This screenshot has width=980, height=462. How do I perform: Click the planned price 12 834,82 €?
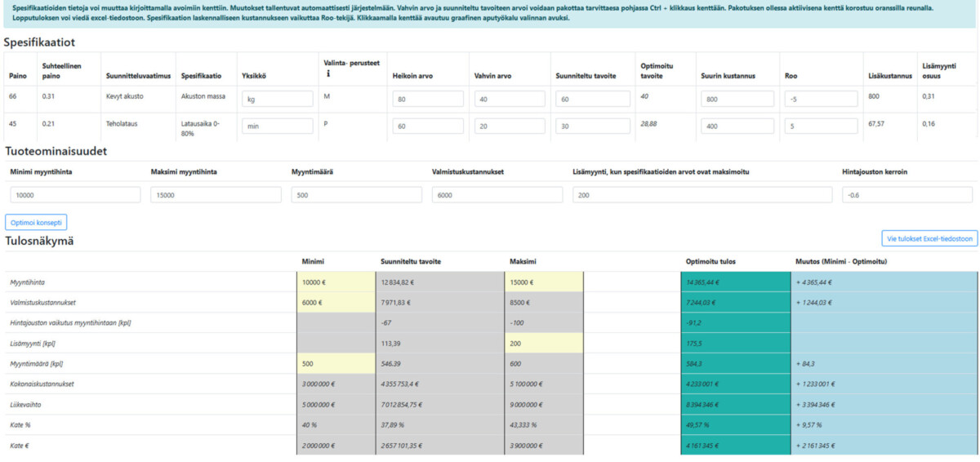[x=397, y=282]
